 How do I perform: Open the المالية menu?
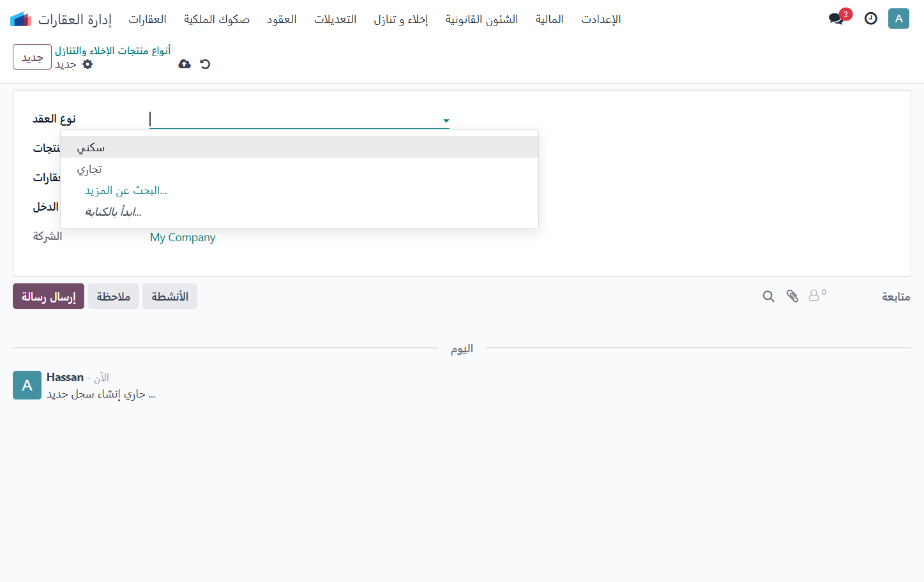tap(550, 19)
